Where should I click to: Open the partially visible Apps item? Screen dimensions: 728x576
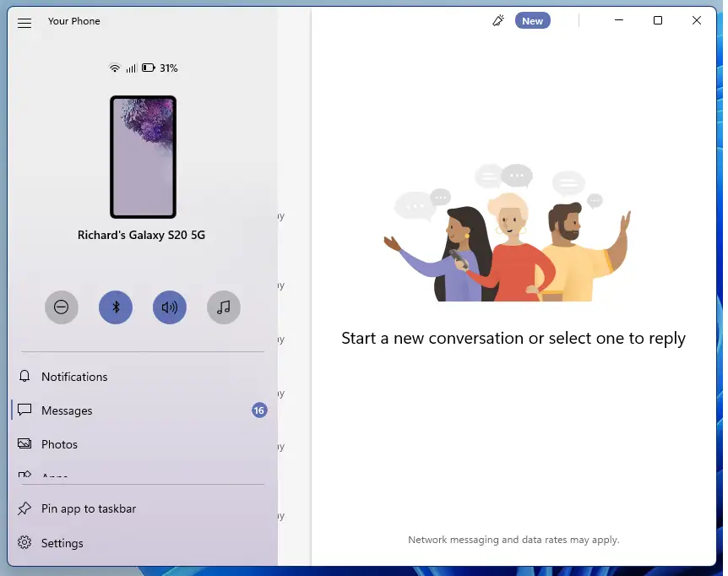point(55,475)
